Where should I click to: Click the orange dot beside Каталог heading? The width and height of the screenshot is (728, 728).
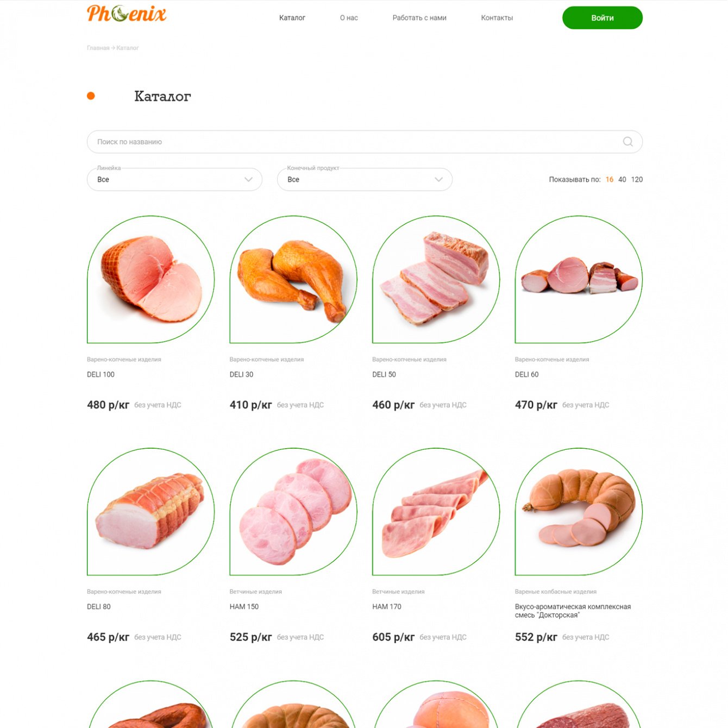[x=91, y=96]
